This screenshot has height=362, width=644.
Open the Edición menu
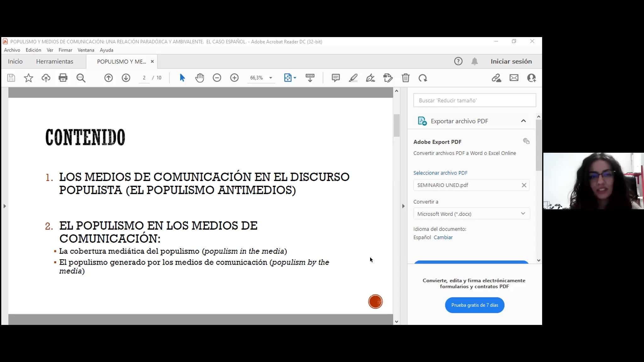(33, 50)
